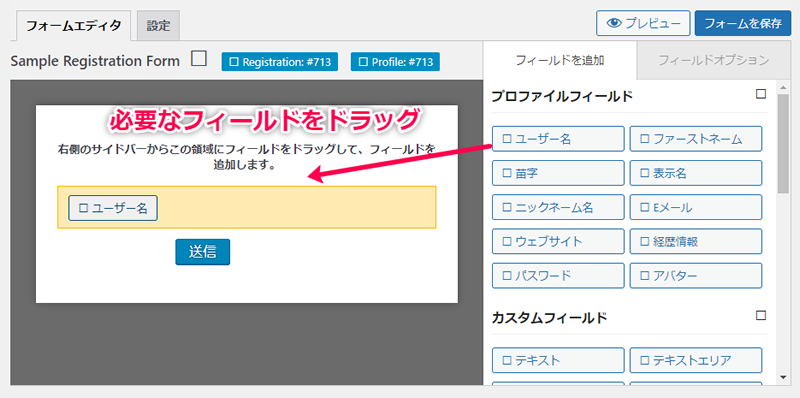Click the icon on the テキストエリア field
Viewport: 800px width, 398px height.
(x=645, y=360)
